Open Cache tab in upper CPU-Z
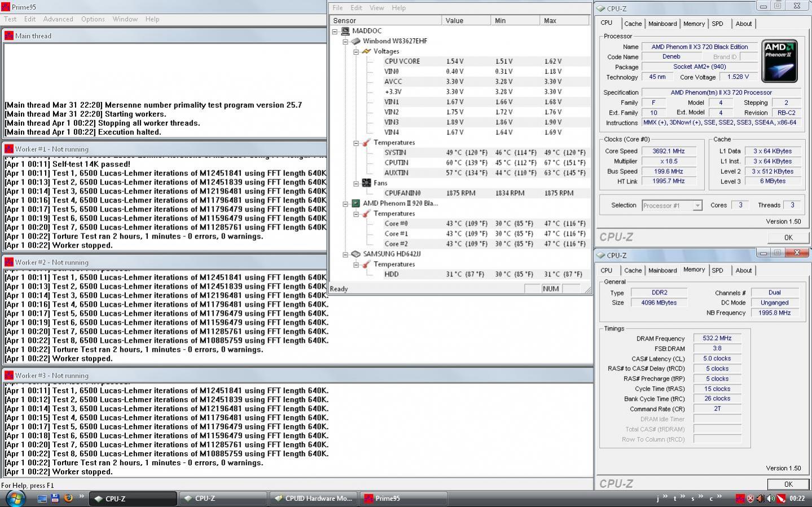The height and width of the screenshot is (507, 812). tap(633, 24)
